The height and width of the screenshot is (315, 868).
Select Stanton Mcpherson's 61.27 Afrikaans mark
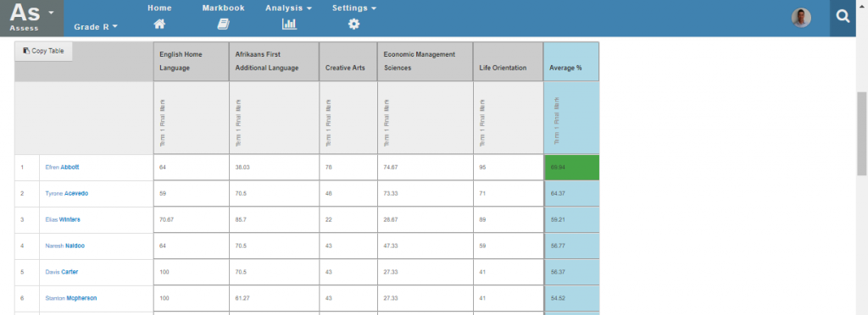click(x=274, y=298)
